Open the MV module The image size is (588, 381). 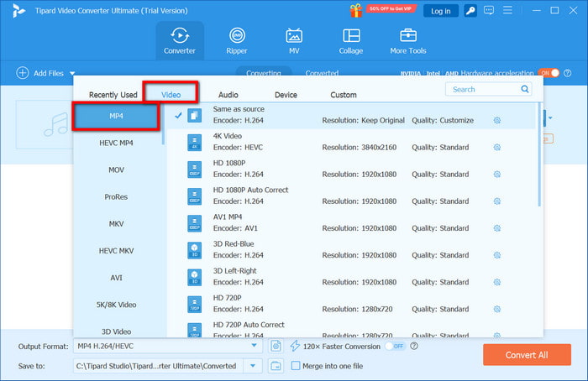294,40
